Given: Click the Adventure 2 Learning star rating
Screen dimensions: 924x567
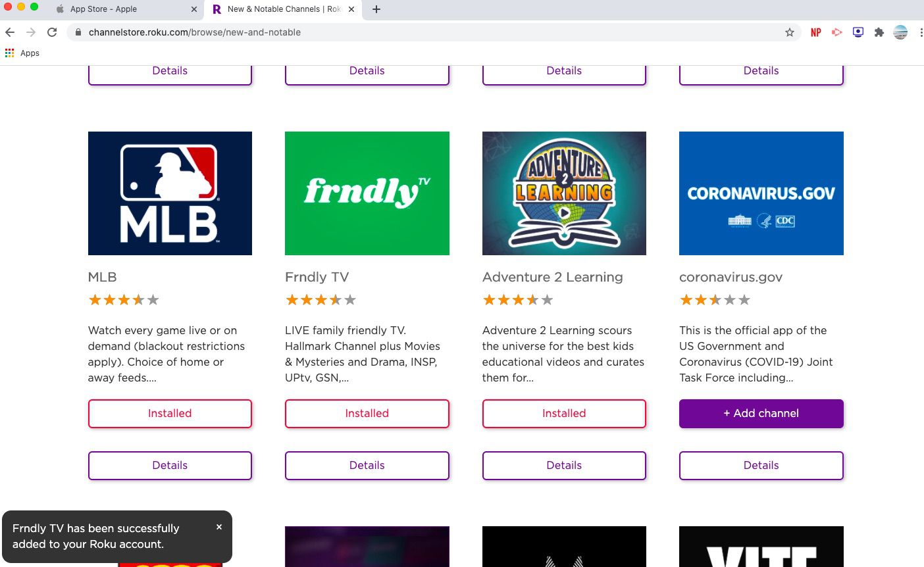Looking at the screenshot, I should click(518, 300).
